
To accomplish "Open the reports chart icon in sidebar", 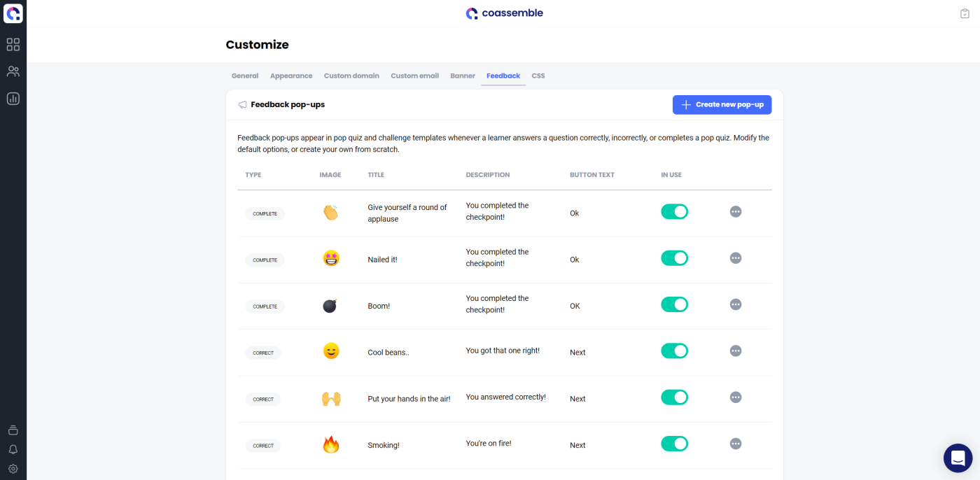I will 13,99.
